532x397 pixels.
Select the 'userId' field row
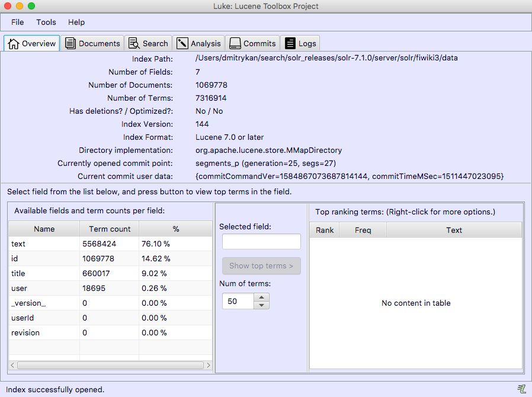[110, 318]
